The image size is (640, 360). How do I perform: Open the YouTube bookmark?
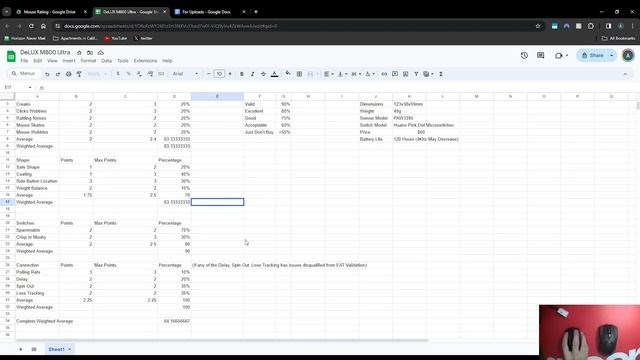pyautogui.click(x=116, y=38)
